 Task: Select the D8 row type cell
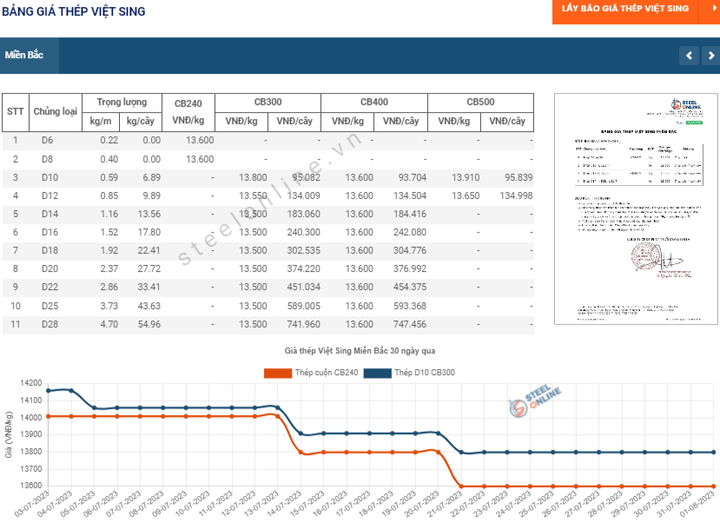point(47,159)
